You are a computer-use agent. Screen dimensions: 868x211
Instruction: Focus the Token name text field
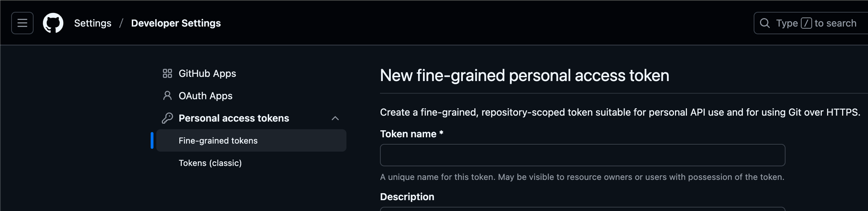582,155
